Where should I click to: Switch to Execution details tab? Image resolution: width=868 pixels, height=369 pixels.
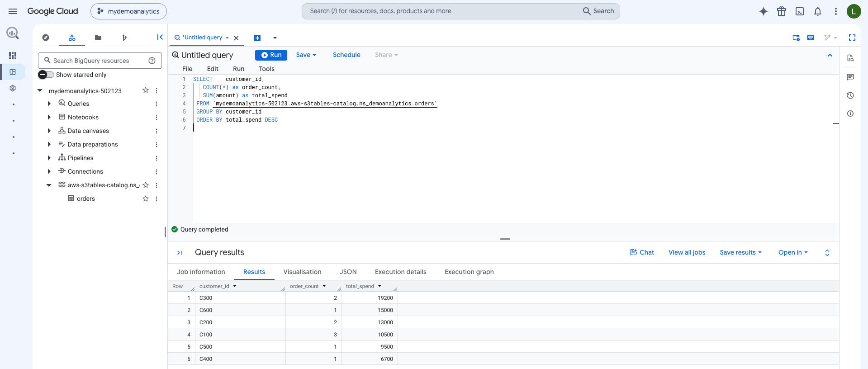[x=401, y=272]
